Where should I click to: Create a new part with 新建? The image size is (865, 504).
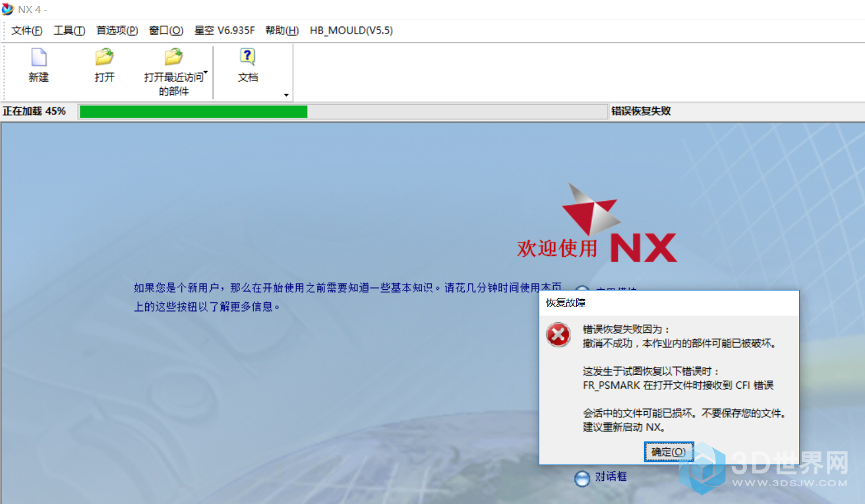(39, 66)
